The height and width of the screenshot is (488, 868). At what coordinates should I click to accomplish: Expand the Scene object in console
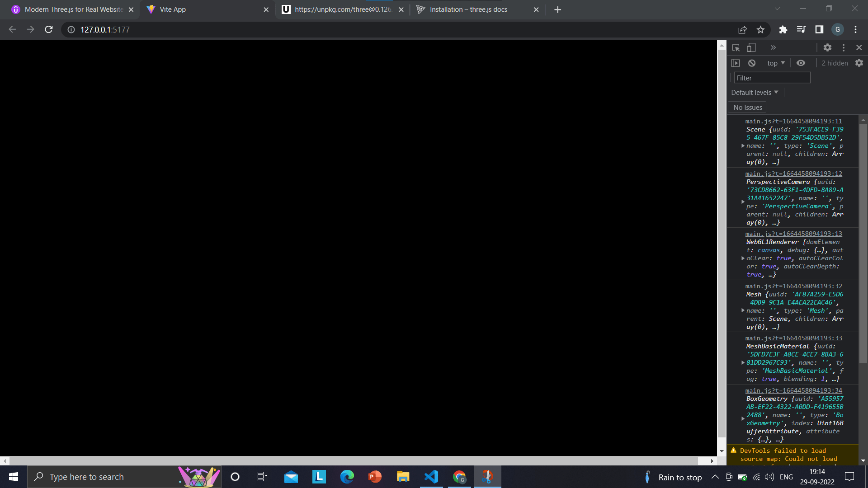(743, 146)
